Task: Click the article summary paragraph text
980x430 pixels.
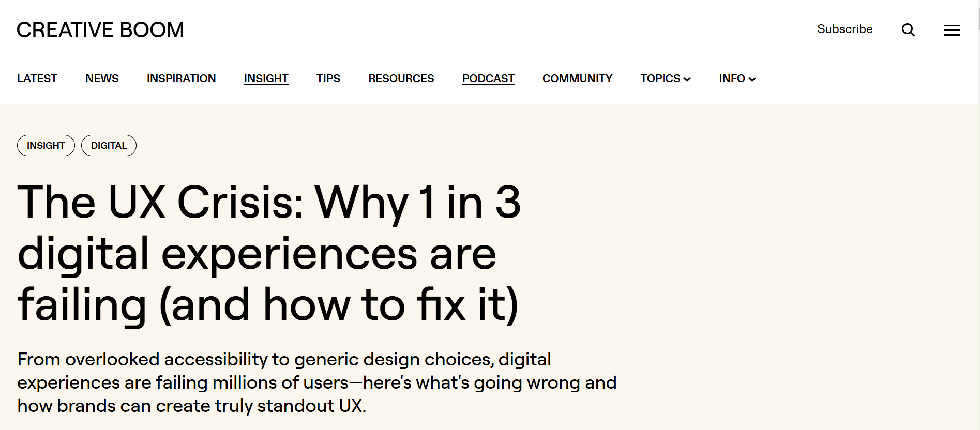Action: pyautogui.click(x=316, y=382)
